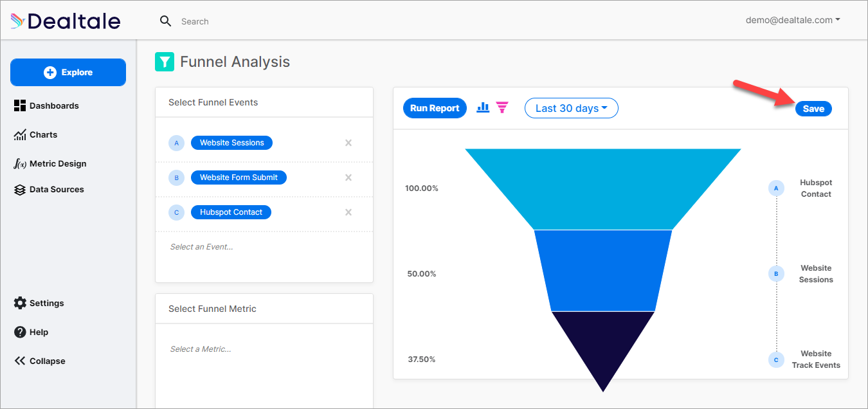
Task: Click the Hubspot Contact legend label
Action: pyautogui.click(x=816, y=188)
